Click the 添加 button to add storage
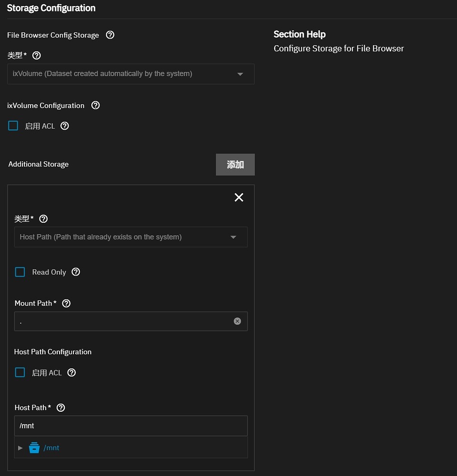457x476 pixels. pyautogui.click(x=235, y=164)
